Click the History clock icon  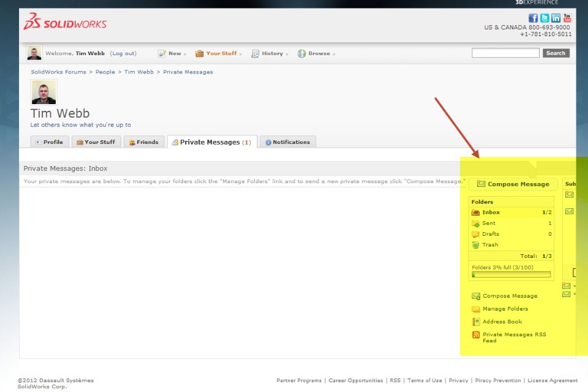tap(255, 54)
